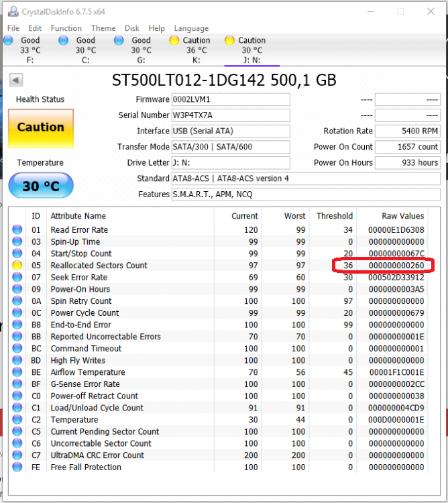
Task: Click the 30 °C temperature button
Action: pyautogui.click(x=41, y=185)
